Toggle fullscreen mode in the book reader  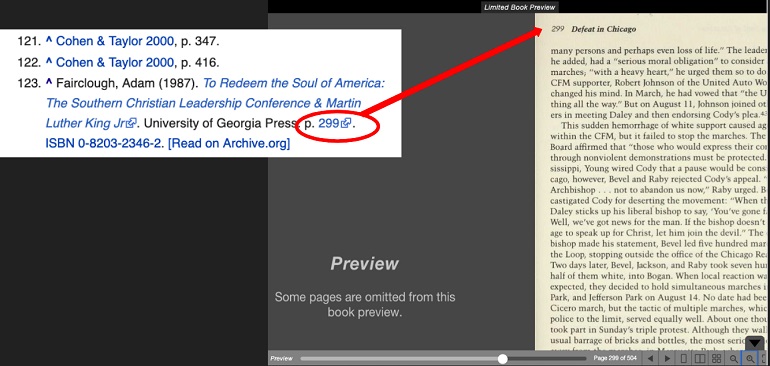point(765,359)
